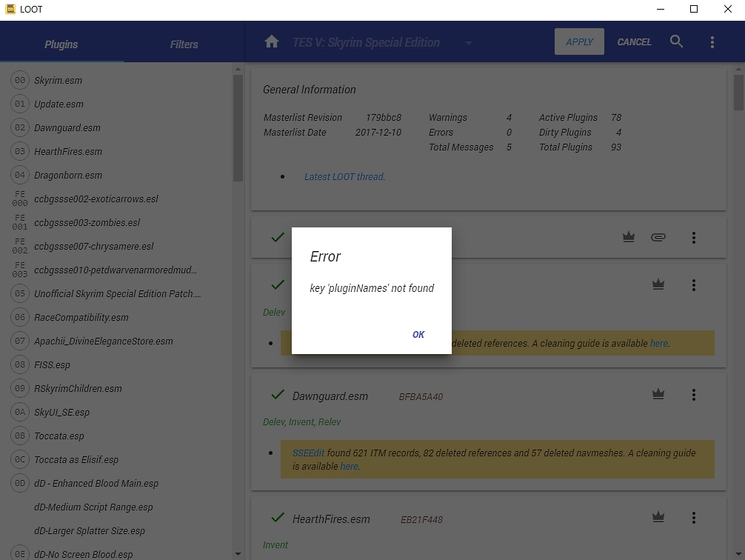
Task: Select dD-Medium Script Range.esp plugin
Action: click(116, 507)
